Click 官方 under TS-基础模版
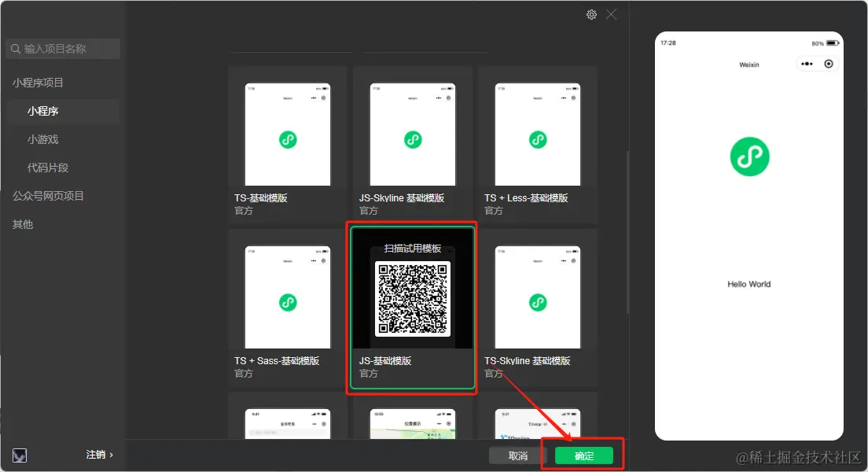The width and height of the screenshot is (868, 472). 244,211
